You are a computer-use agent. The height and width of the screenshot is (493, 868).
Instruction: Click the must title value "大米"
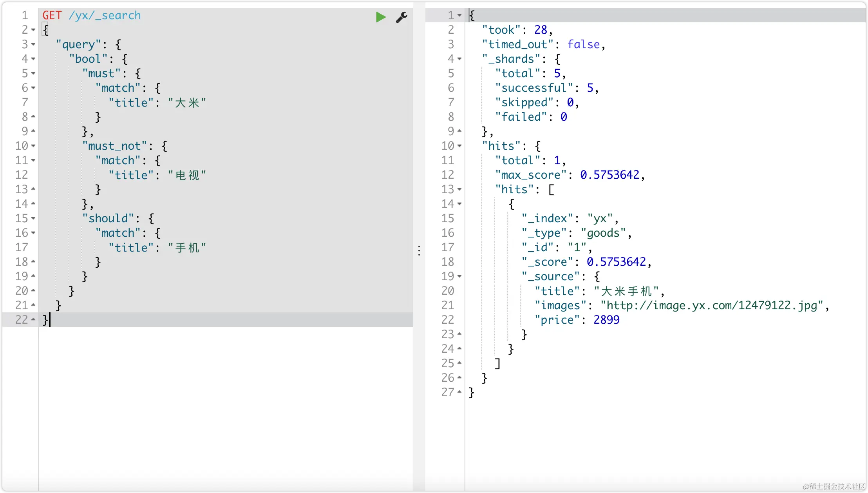pyautogui.click(x=187, y=102)
